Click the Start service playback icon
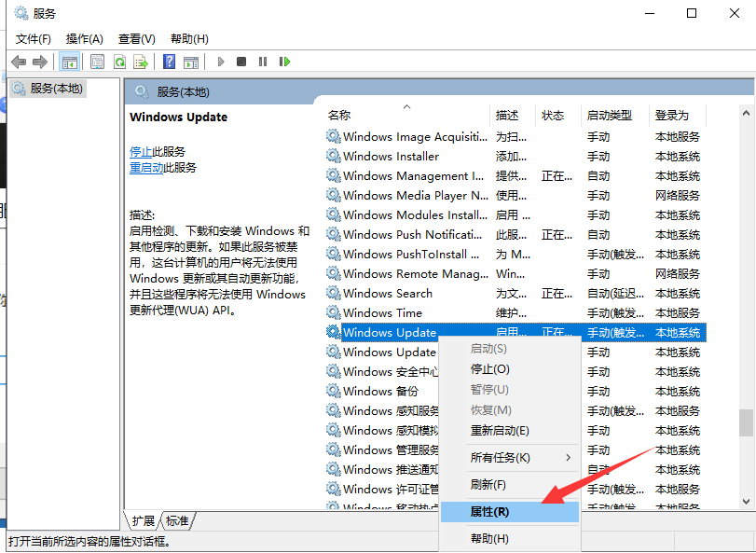756x553 pixels. point(220,61)
